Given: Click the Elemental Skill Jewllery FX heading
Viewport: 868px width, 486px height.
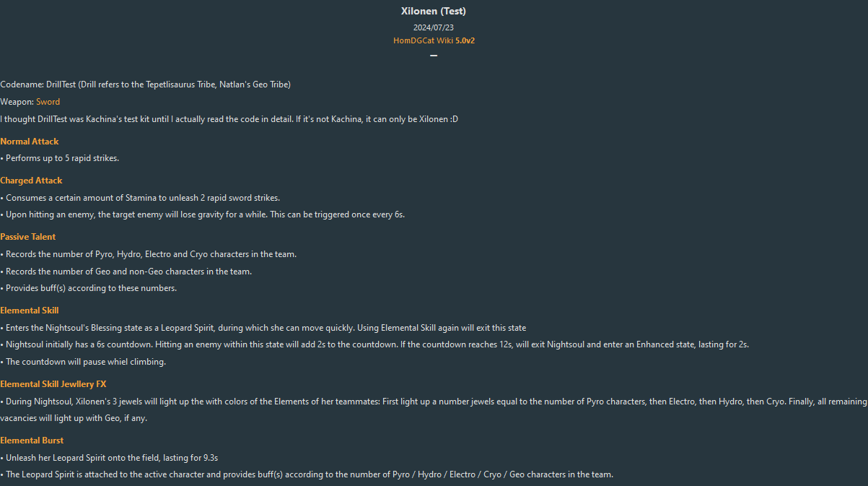Looking at the screenshot, I should pyautogui.click(x=53, y=384).
